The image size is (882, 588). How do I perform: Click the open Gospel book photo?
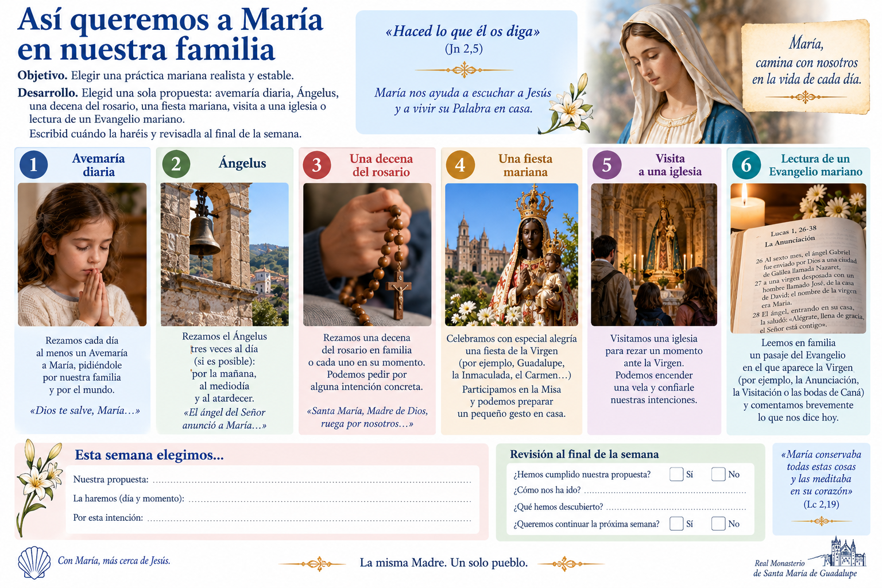[798, 258]
